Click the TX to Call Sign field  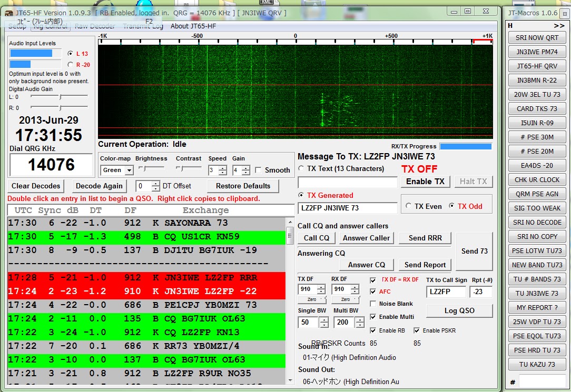coord(446,292)
